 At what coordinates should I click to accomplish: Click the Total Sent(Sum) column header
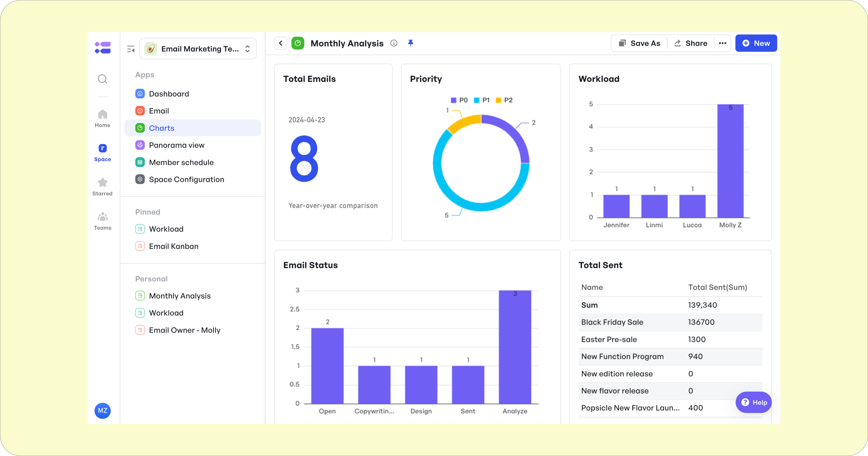(717, 287)
